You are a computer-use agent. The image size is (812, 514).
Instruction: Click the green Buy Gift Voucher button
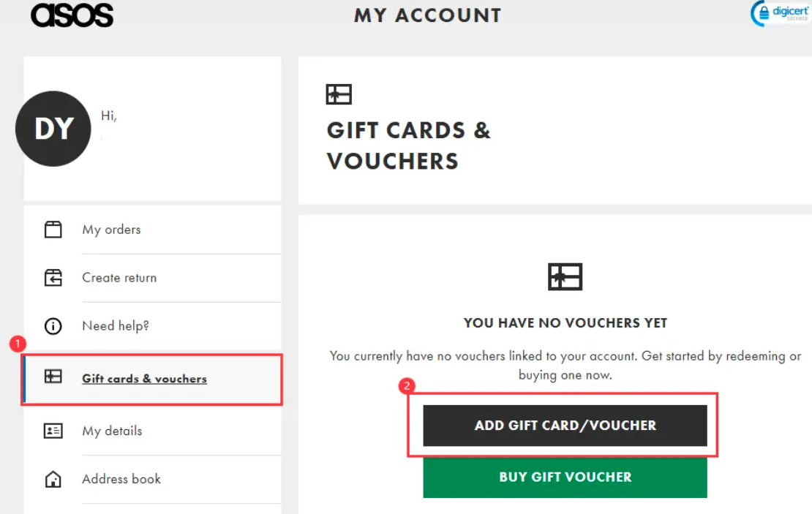pyautogui.click(x=565, y=477)
